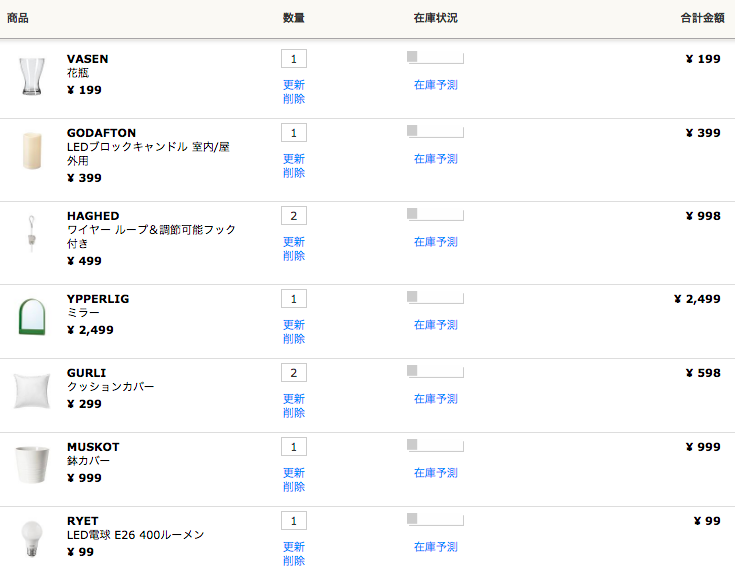The image size is (741, 578).
Task: Click the VASEN vase product thumbnail
Action: tap(32, 77)
